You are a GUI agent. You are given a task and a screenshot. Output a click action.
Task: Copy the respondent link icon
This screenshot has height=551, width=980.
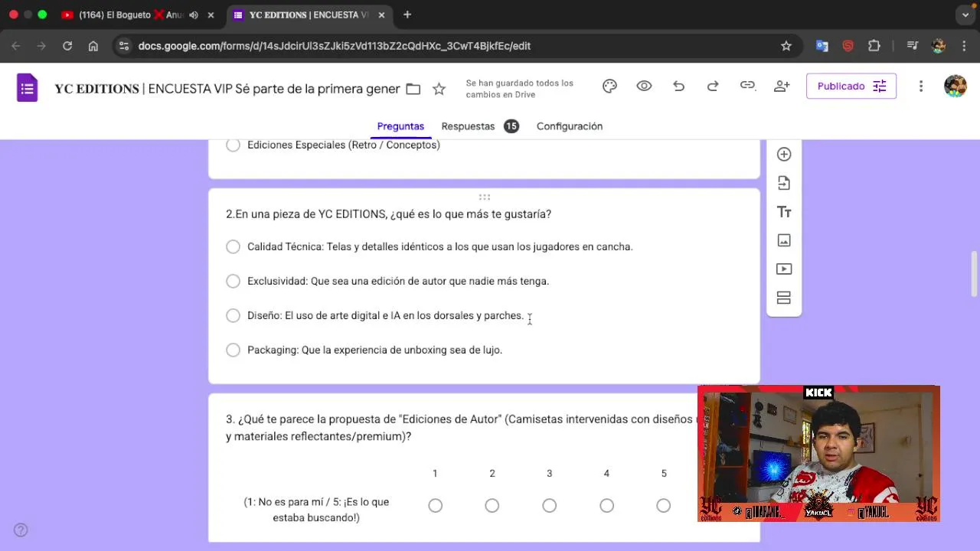[x=747, y=86]
